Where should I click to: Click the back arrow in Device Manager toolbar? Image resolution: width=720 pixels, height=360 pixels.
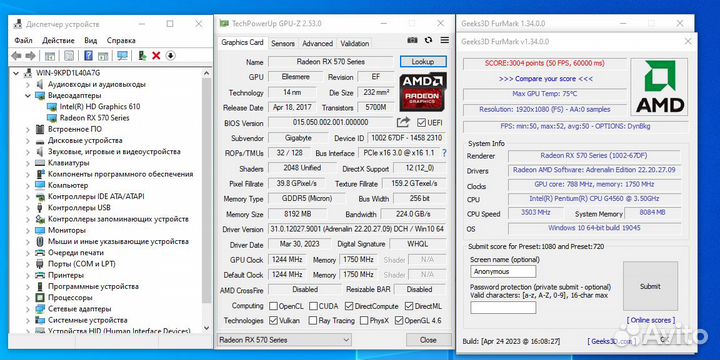tap(16, 56)
